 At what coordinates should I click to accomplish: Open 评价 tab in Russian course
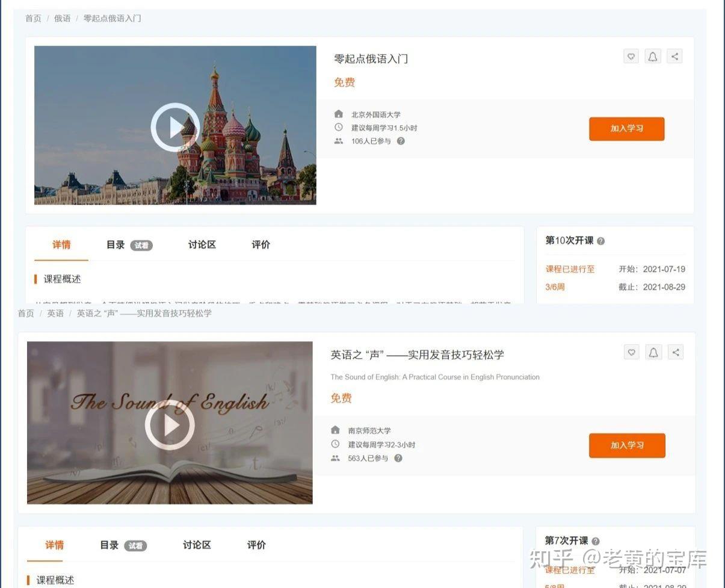coord(261,244)
